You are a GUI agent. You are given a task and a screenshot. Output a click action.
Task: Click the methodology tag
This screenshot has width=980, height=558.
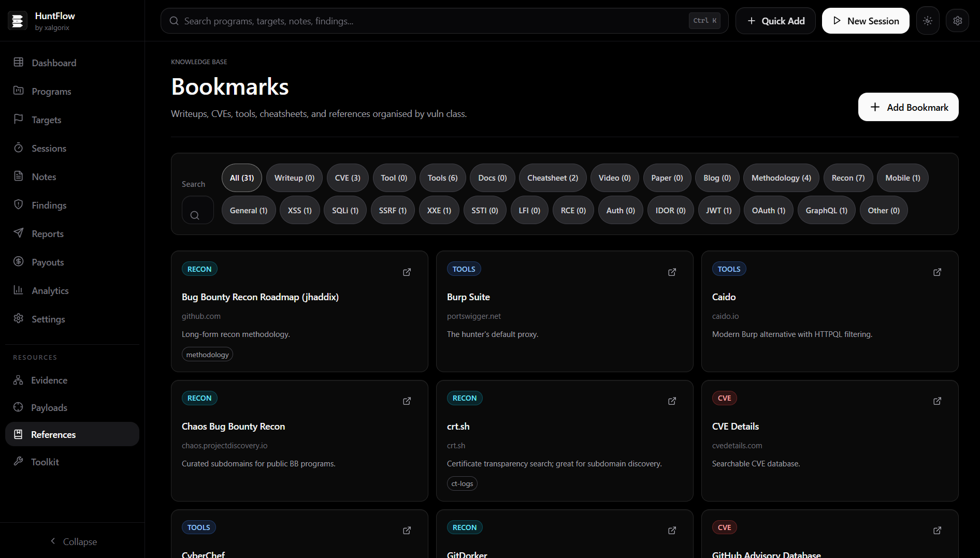[x=207, y=355]
